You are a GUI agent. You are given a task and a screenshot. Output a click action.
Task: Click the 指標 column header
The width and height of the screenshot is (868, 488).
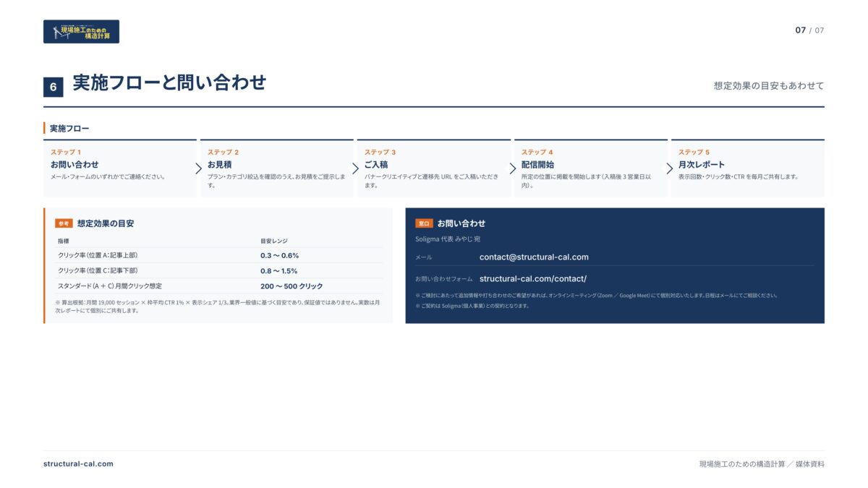(64, 240)
